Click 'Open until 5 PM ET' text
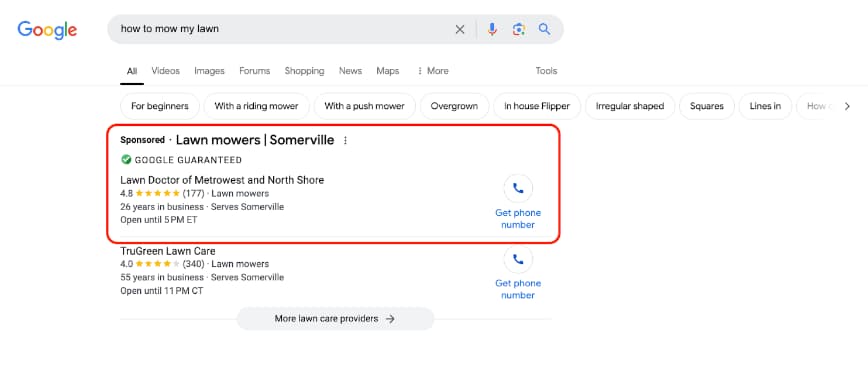Screen dimensions: 868x368 click(159, 220)
